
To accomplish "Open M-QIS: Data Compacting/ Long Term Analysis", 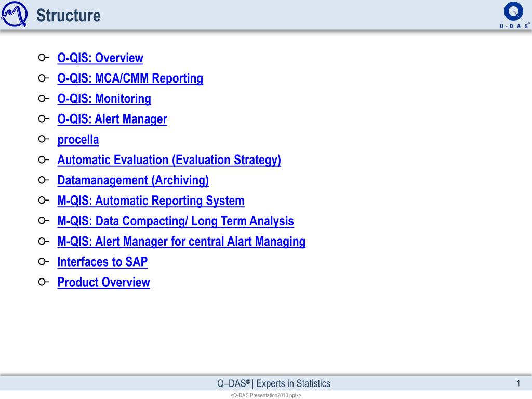I will click(x=176, y=221).
